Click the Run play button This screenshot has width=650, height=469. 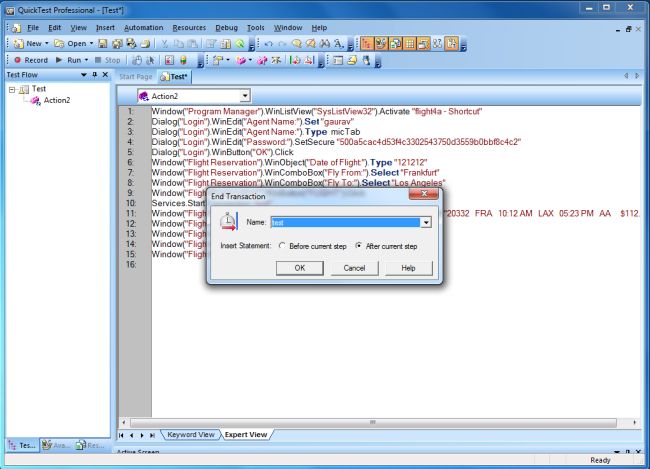69,60
